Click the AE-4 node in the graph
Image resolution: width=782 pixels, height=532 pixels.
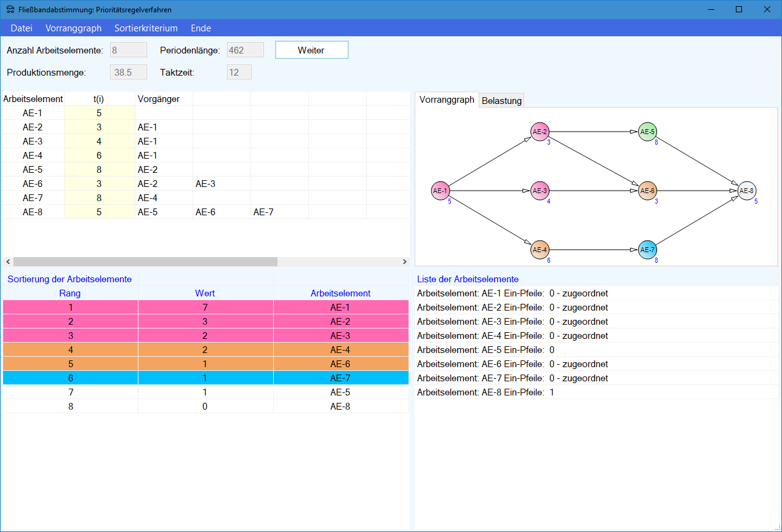(x=540, y=250)
